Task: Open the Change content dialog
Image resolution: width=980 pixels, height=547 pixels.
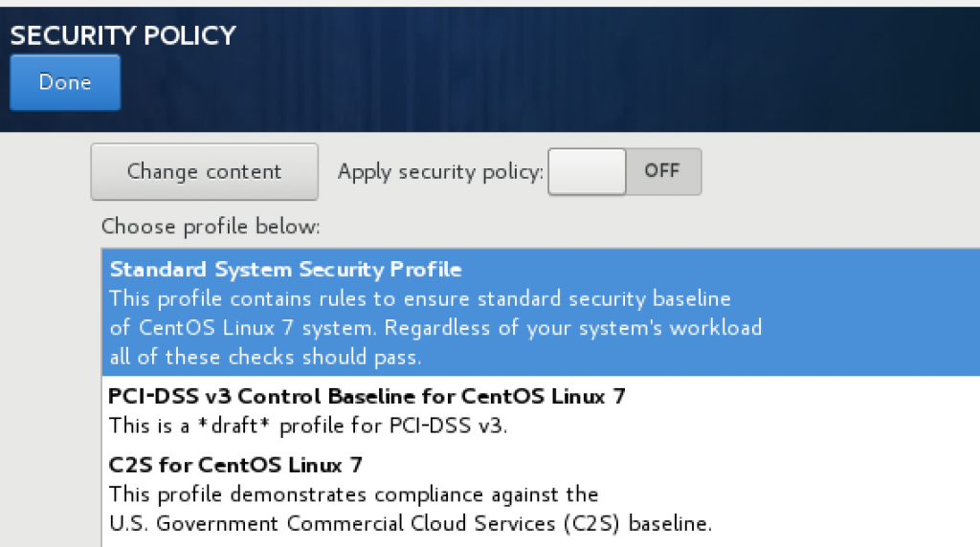Action: coord(205,172)
